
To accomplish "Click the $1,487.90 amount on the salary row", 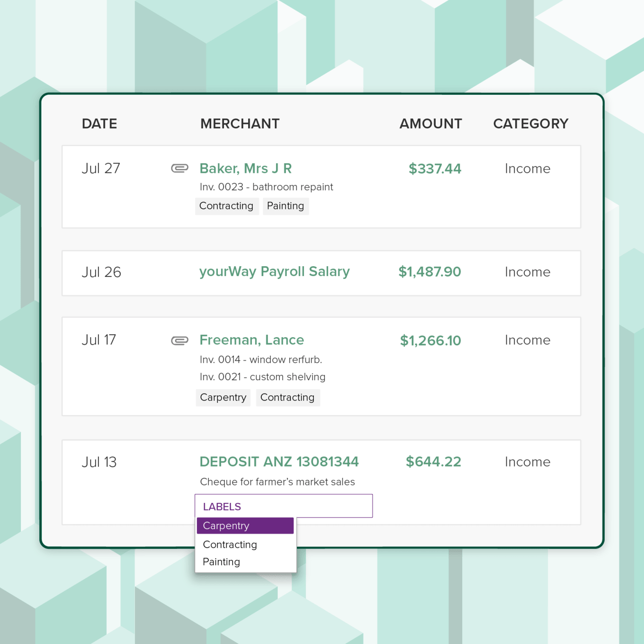I will pyautogui.click(x=429, y=272).
